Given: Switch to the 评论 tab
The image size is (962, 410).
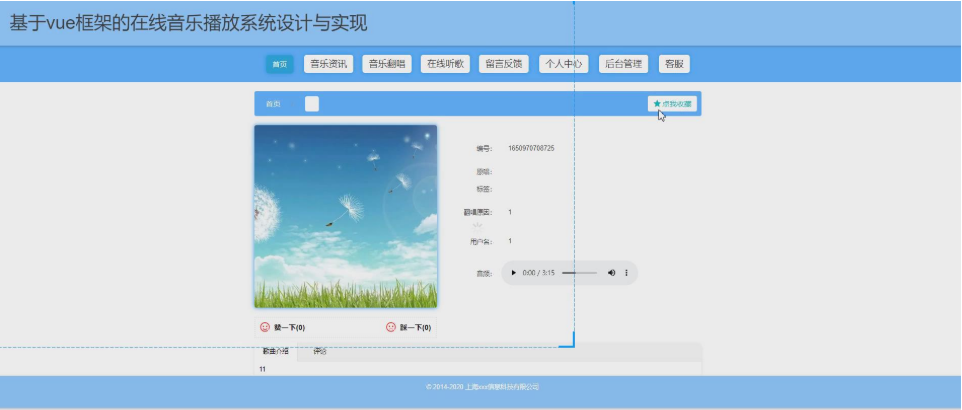Looking at the screenshot, I should [x=320, y=352].
